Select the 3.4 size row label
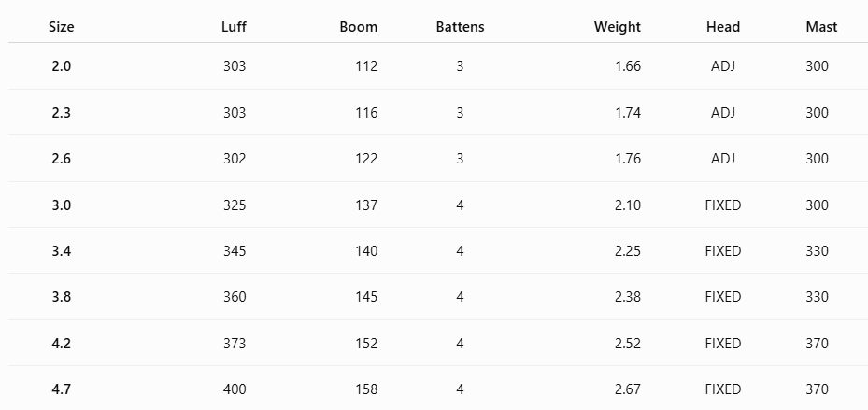This screenshot has height=410, width=868. pyautogui.click(x=62, y=251)
